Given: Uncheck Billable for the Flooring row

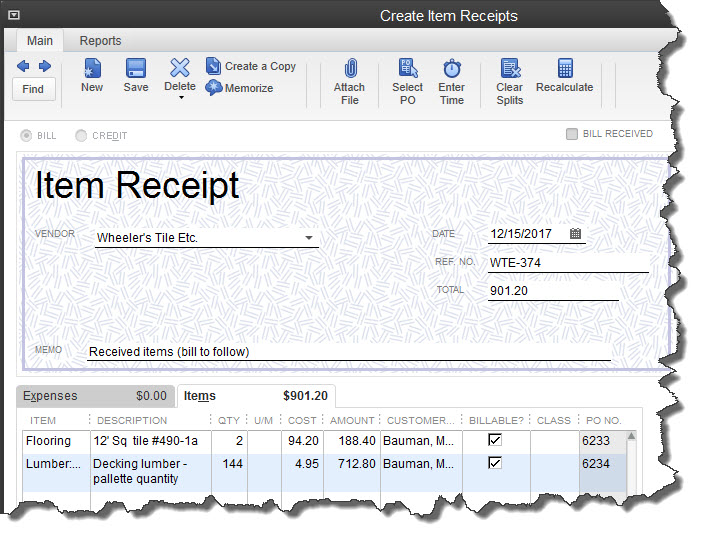Looking at the screenshot, I should [494, 440].
